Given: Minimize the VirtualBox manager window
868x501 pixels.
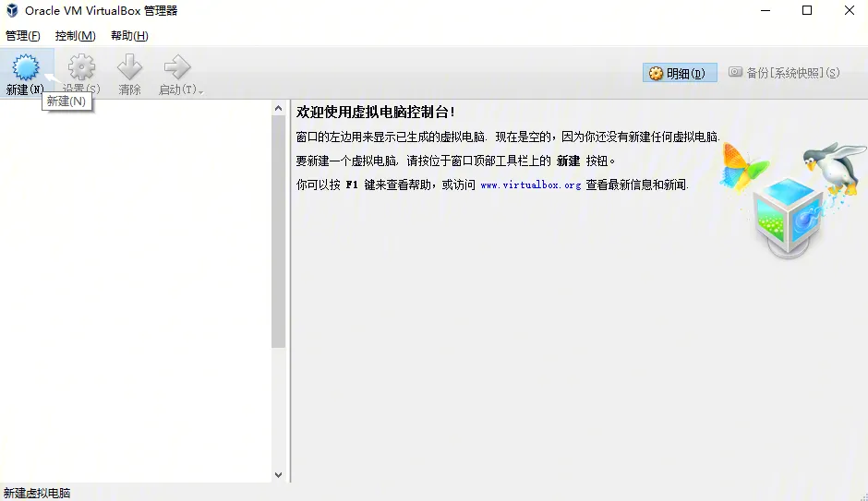Looking at the screenshot, I should tap(766, 11).
